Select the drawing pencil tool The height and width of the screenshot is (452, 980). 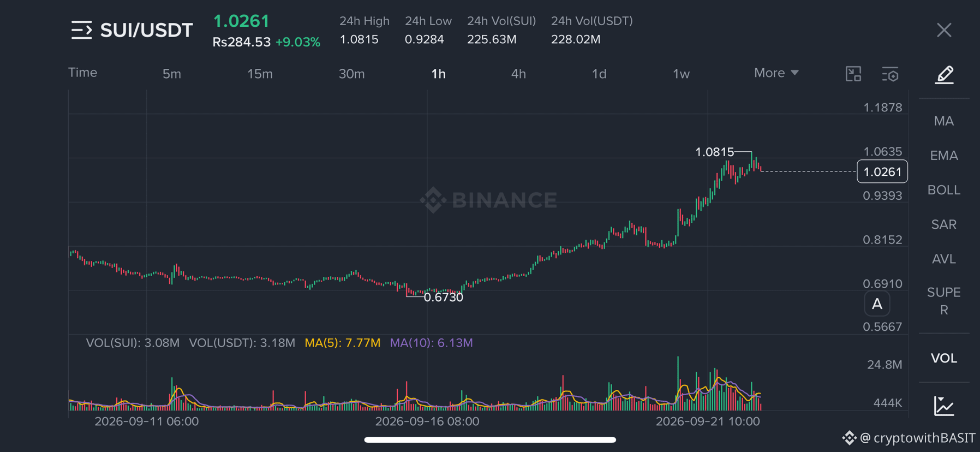click(x=945, y=74)
